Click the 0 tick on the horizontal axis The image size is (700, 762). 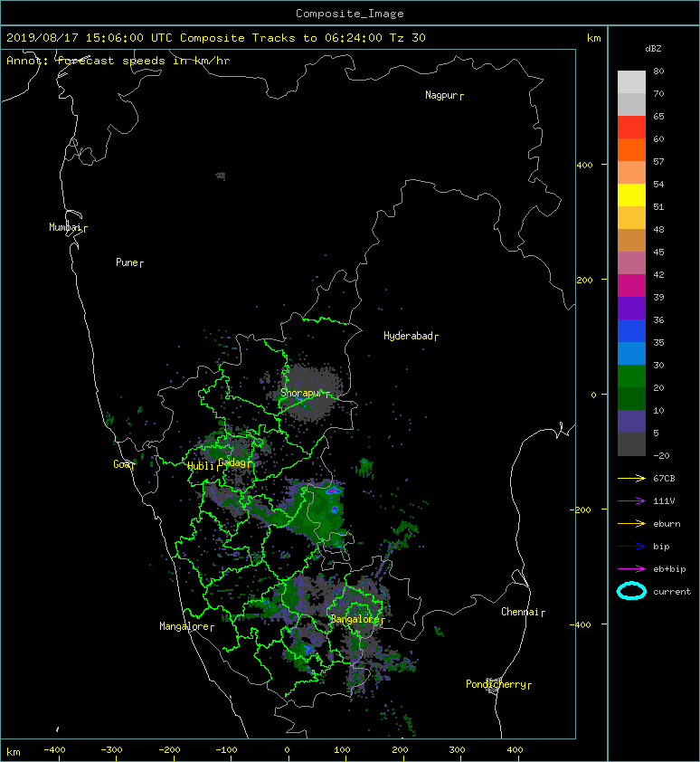tap(288, 750)
